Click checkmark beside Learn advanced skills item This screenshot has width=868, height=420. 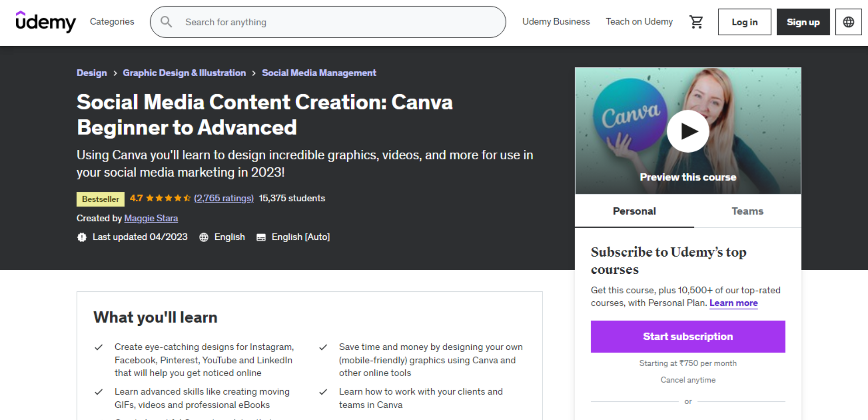pos(99,392)
